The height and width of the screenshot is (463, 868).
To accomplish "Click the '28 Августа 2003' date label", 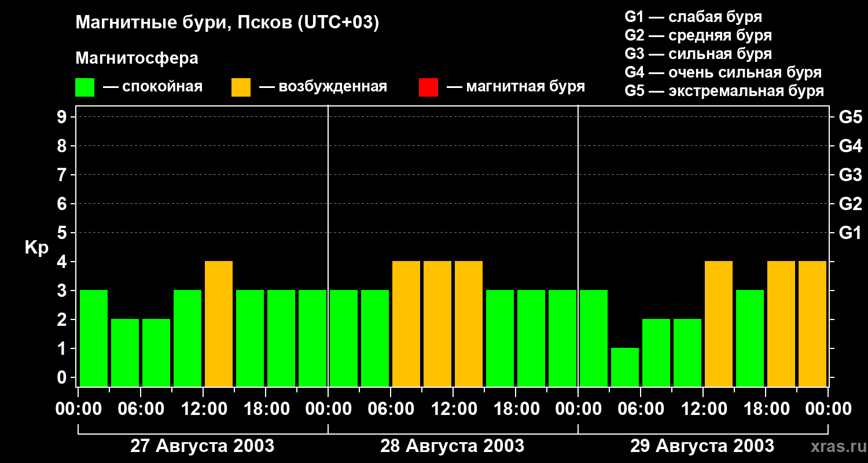I will point(453,446).
